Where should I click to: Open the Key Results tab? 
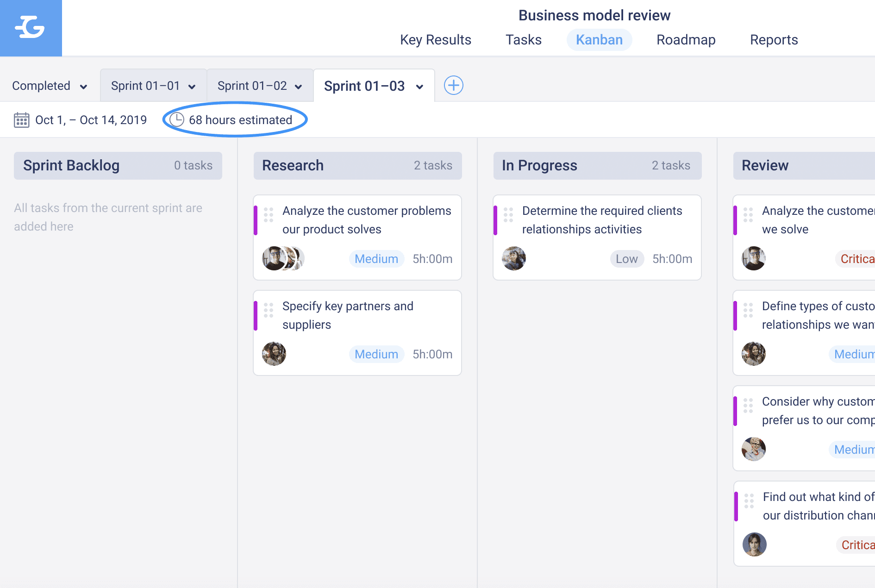point(435,40)
